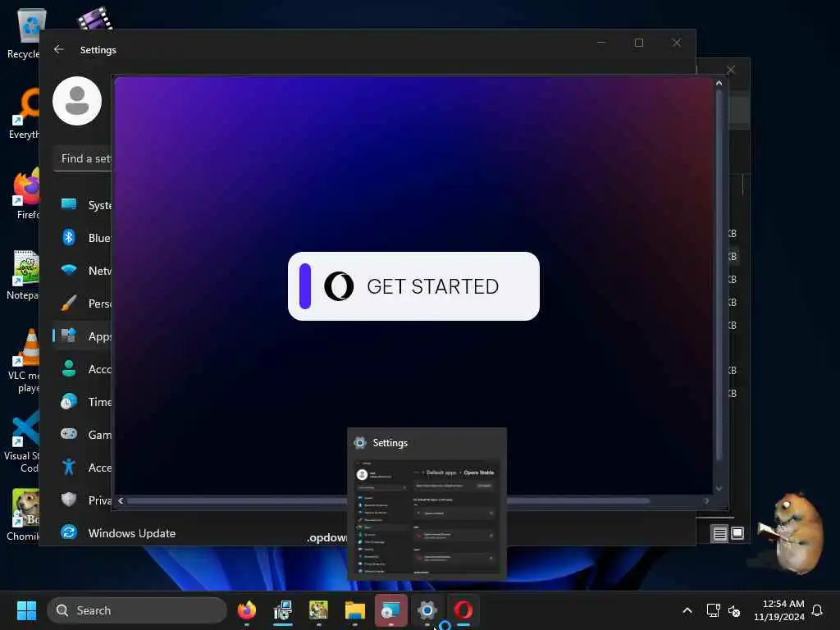Open the Chomik desktop shortcut
Image resolution: width=840 pixels, height=630 pixels.
25,515
